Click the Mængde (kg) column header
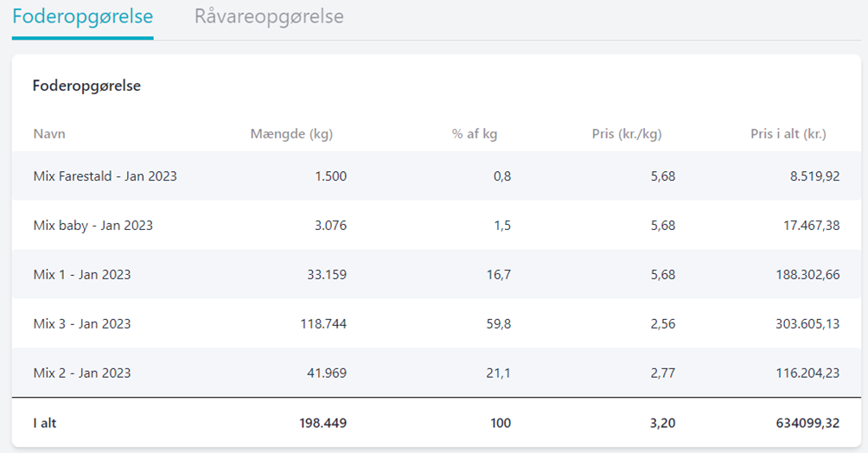The image size is (868, 453). pyautogui.click(x=291, y=134)
